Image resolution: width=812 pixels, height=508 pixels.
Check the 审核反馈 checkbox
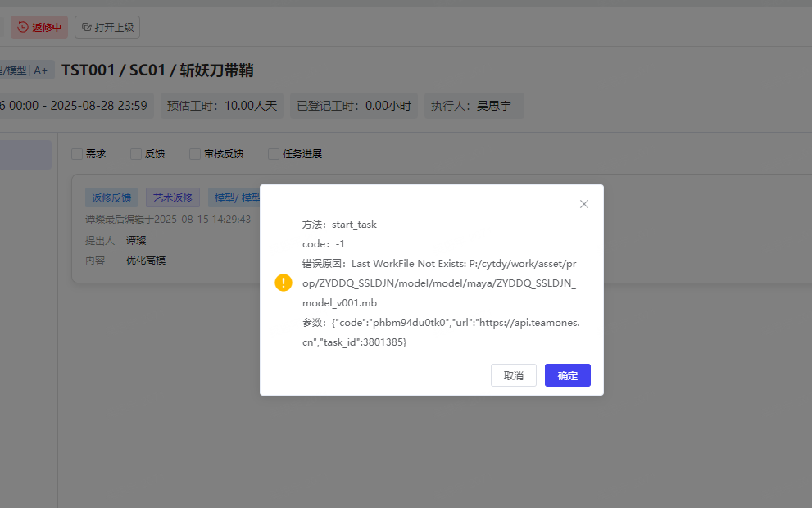(195, 154)
